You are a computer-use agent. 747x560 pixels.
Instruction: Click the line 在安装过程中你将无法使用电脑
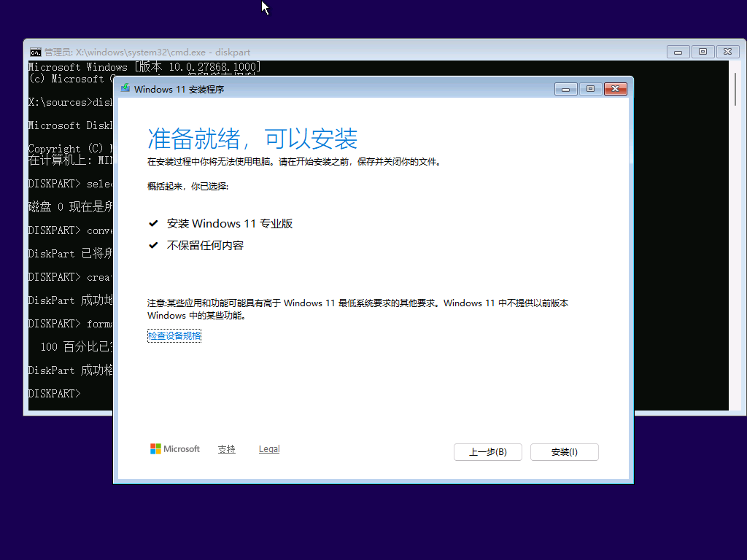[295, 162]
